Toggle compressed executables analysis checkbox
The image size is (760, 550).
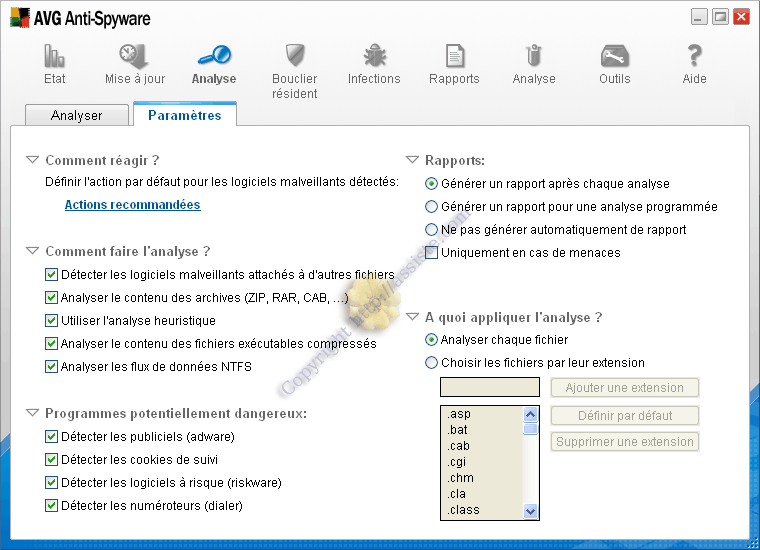tap(51, 343)
